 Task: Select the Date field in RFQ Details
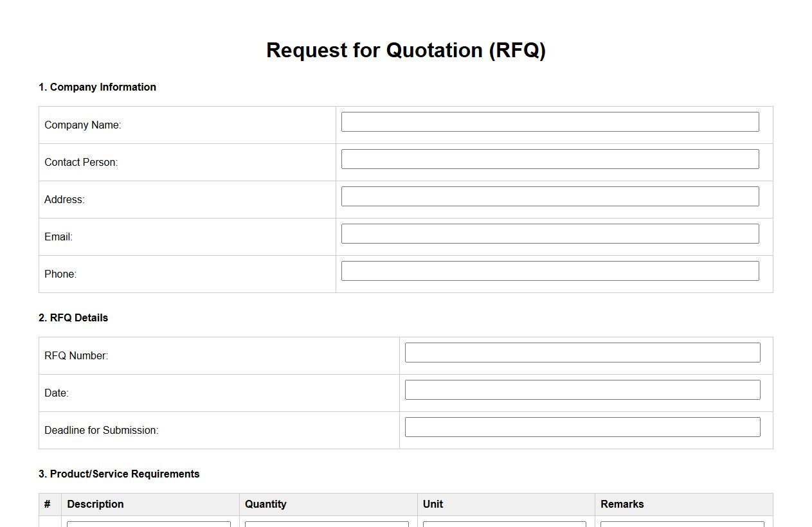pyautogui.click(x=582, y=390)
